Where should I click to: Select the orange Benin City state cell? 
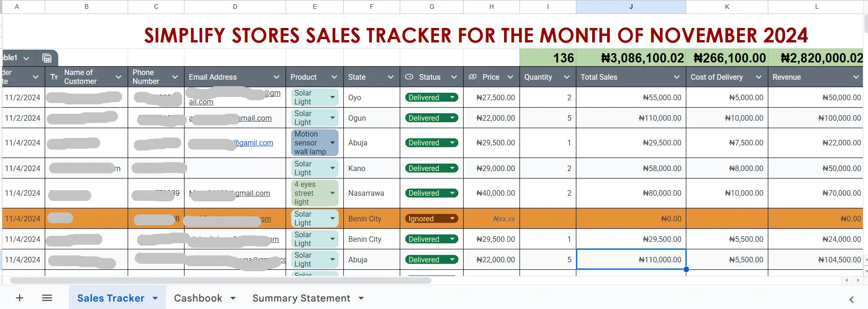pos(371,219)
